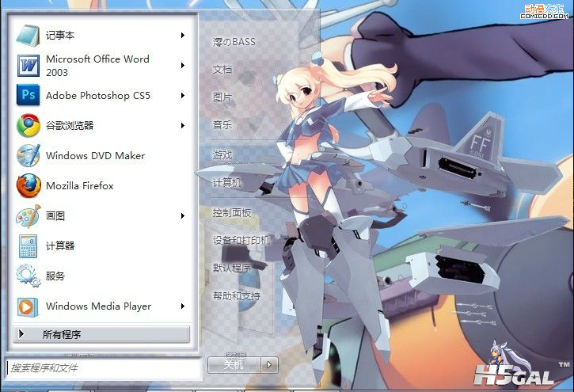Expand the Photoshop CS5 jump list arrow
Screen dimensions: 574x392
pyautogui.click(x=182, y=96)
